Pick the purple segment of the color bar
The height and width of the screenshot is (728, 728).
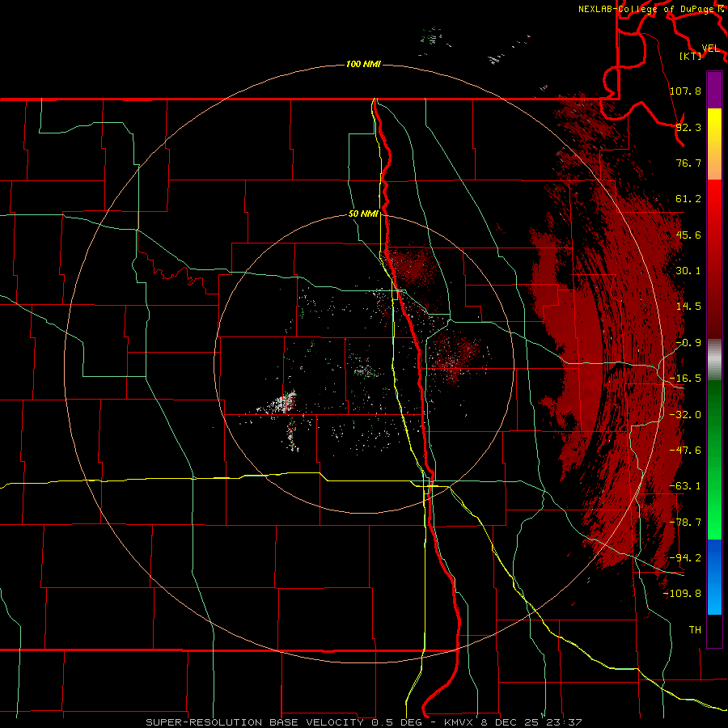714,90
